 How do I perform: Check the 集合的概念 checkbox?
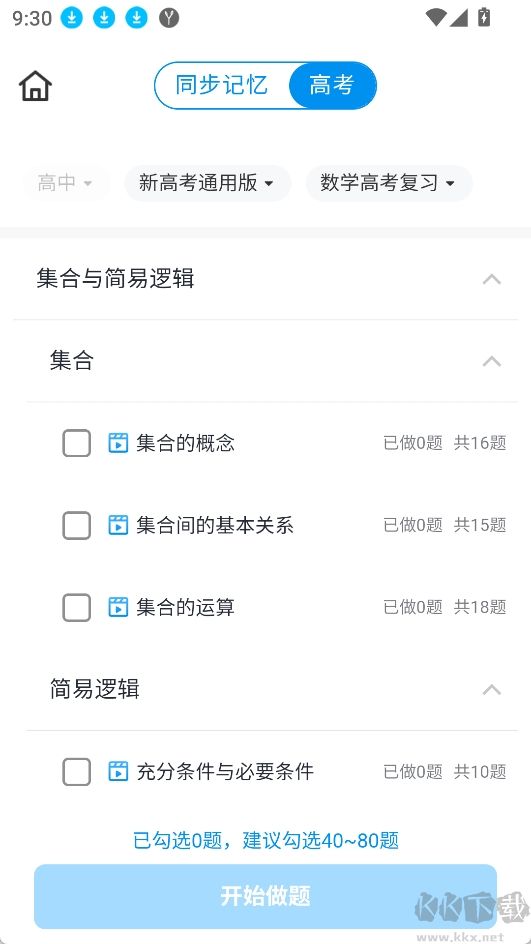[x=77, y=443]
